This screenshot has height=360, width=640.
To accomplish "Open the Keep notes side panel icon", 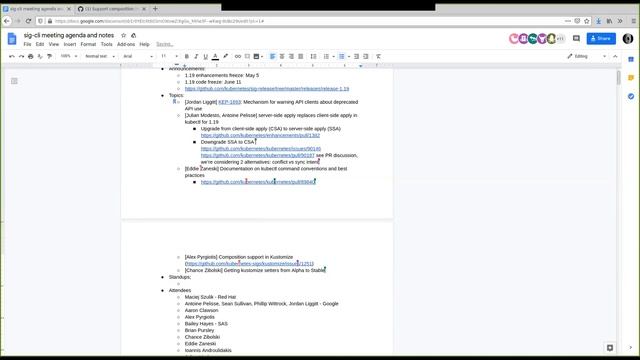I will (x=631, y=78).
